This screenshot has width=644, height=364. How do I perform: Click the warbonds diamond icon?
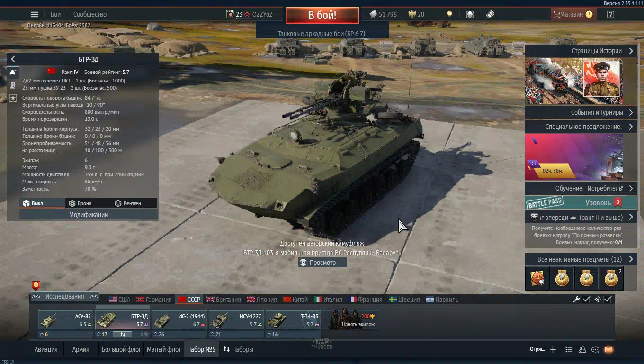pos(470,14)
